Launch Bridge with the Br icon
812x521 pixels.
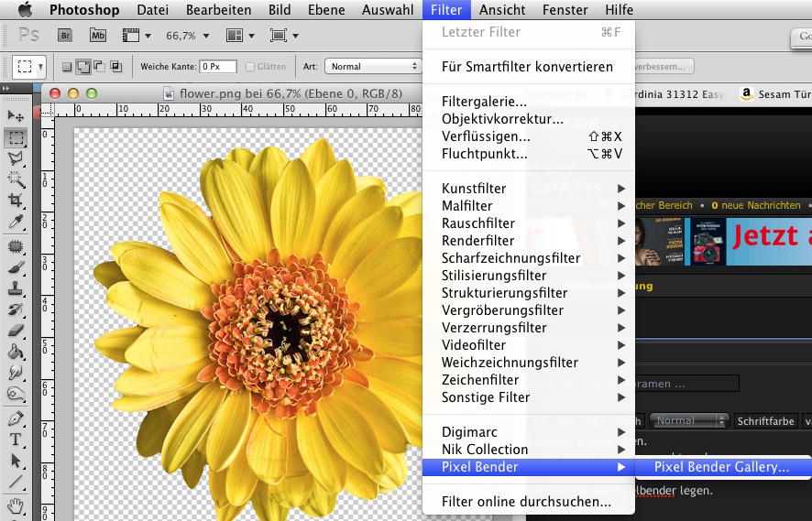(66, 36)
